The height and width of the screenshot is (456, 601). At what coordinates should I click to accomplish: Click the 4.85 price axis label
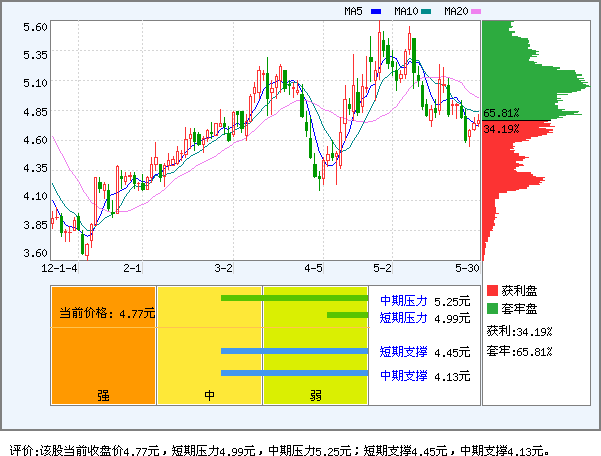(35, 112)
